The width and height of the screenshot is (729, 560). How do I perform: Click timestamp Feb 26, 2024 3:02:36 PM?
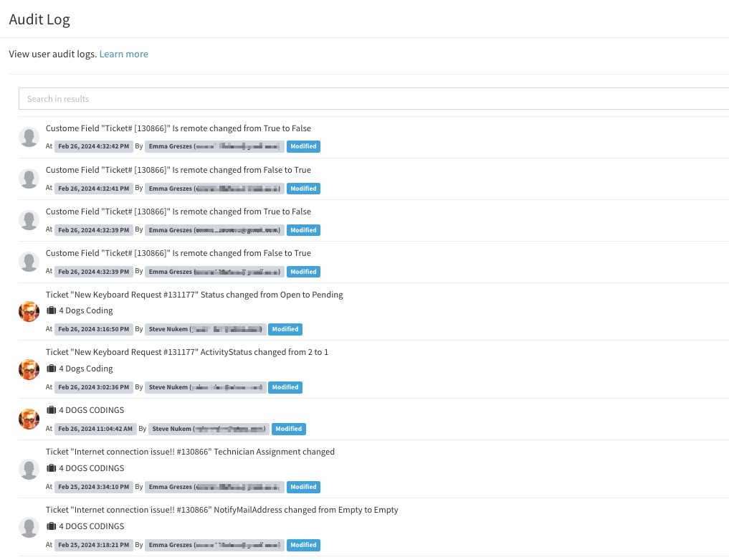94,387
